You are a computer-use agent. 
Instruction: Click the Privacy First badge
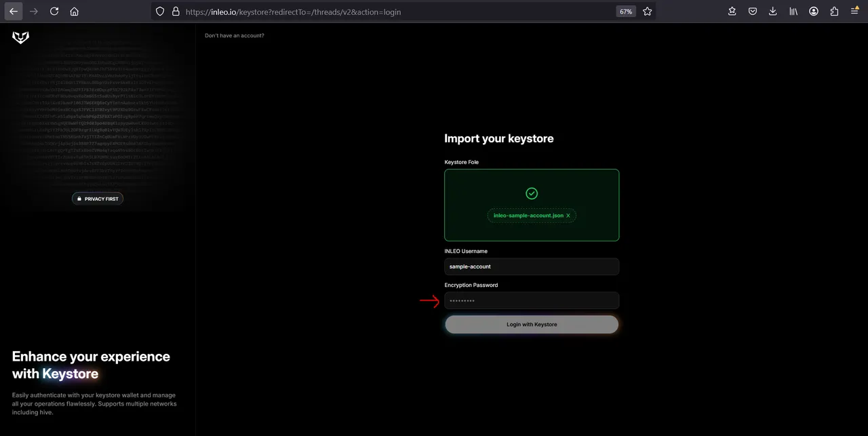tap(98, 199)
